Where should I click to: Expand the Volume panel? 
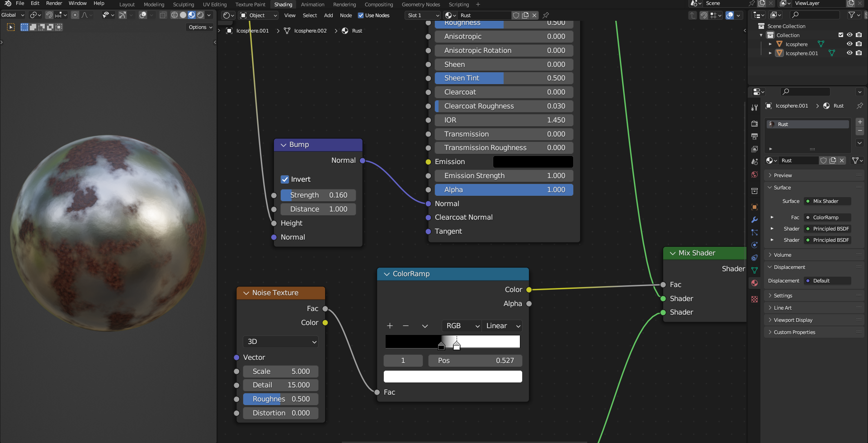point(782,255)
